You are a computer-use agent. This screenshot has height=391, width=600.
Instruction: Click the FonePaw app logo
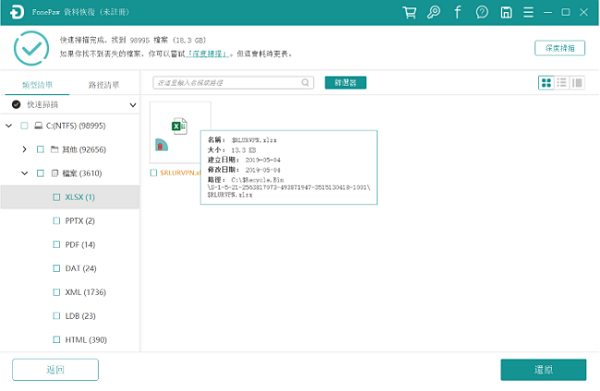[17, 12]
